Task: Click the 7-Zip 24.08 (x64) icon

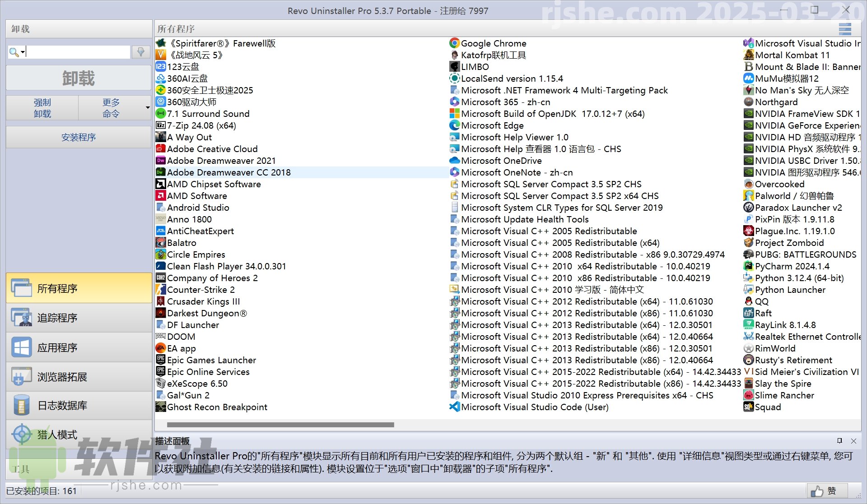Action: [x=160, y=125]
